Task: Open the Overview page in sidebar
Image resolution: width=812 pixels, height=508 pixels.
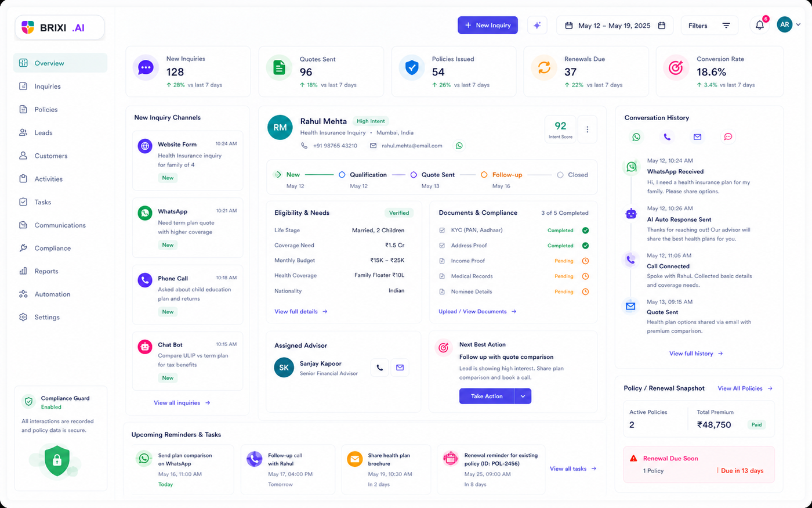Action: point(60,63)
